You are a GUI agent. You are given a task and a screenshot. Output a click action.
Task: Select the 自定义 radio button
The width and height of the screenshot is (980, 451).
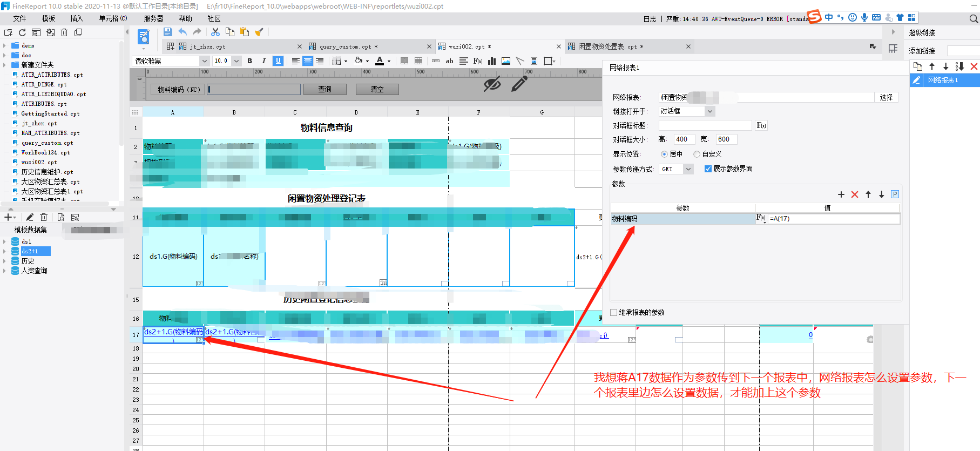(697, 154)
